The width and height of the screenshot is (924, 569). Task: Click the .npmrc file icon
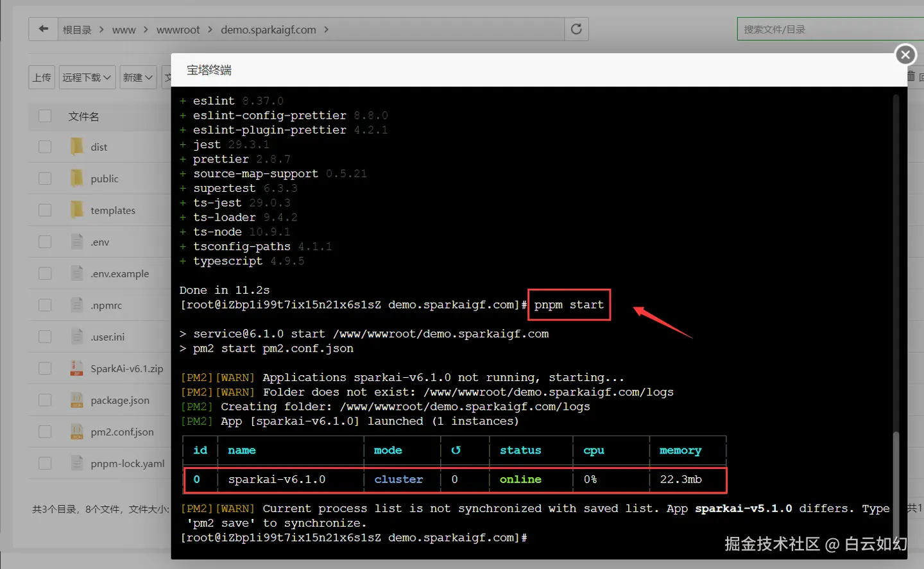click(x=77, y=305)
